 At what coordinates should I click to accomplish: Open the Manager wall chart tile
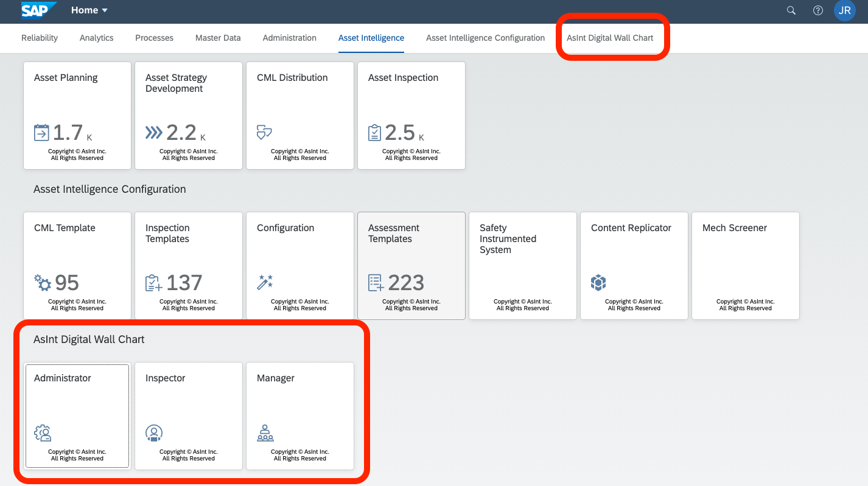click(300, 416)
